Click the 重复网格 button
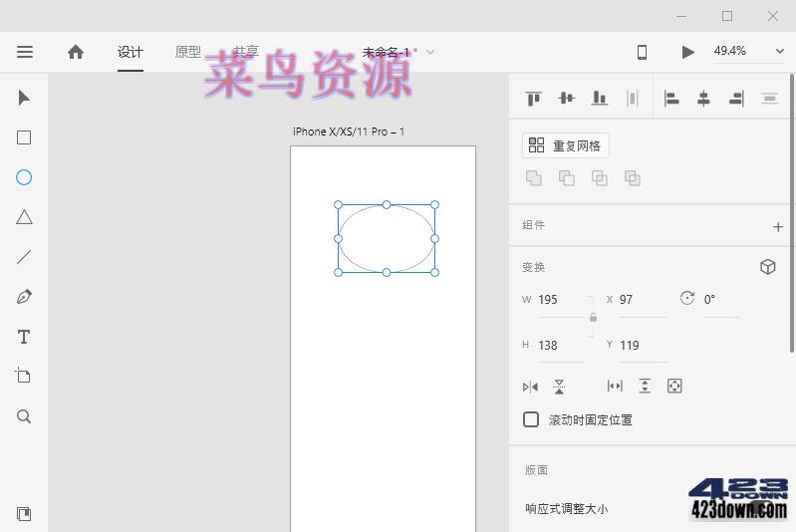The height and width of the screenshot is (532, 796). tap(566, 145)
